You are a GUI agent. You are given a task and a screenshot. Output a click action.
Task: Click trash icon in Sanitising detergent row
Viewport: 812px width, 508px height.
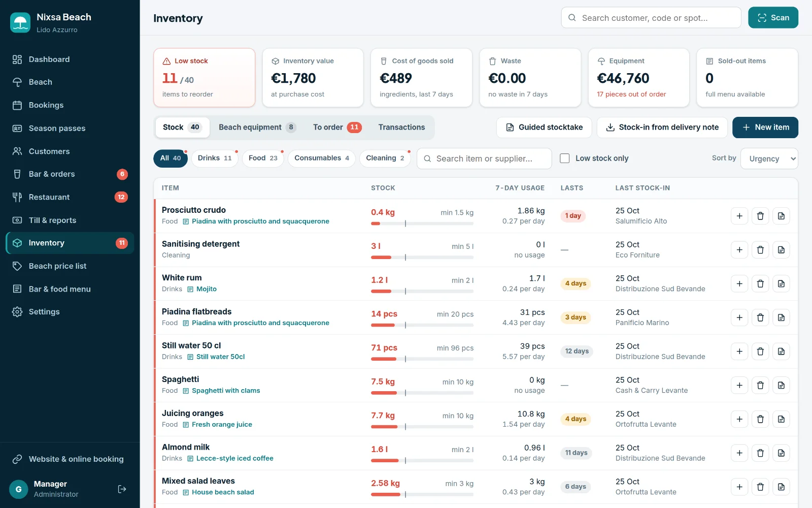(760, 250)
